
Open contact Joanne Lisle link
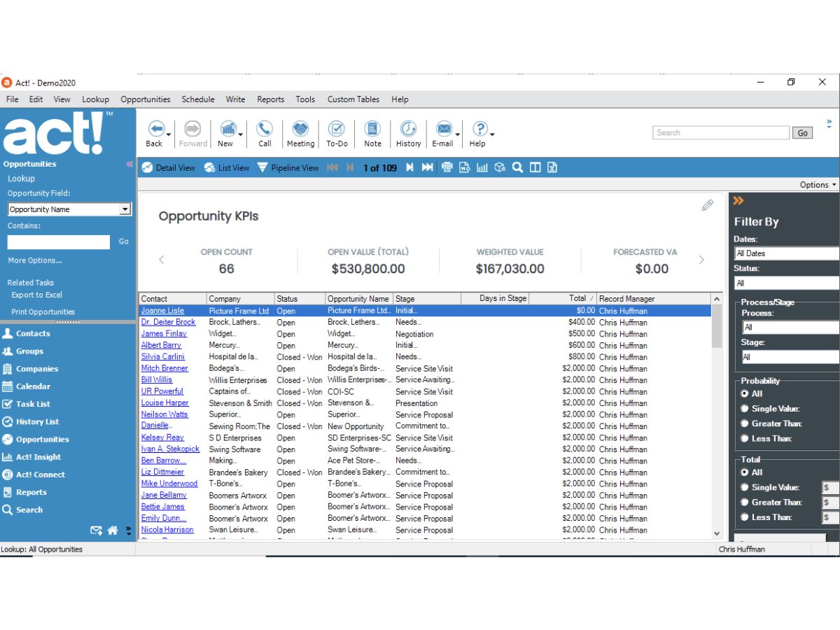tap(162, 311)
